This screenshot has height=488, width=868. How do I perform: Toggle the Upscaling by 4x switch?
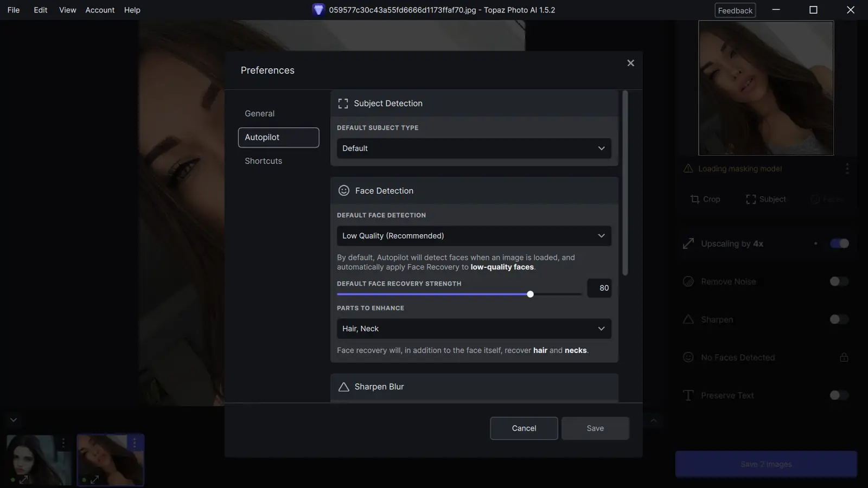pos(839,243)
